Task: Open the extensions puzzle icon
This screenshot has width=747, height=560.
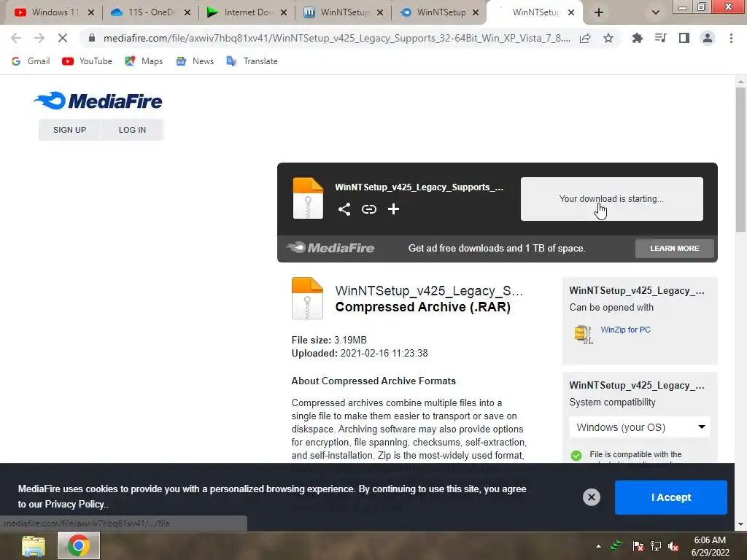Action: point(637,38)
